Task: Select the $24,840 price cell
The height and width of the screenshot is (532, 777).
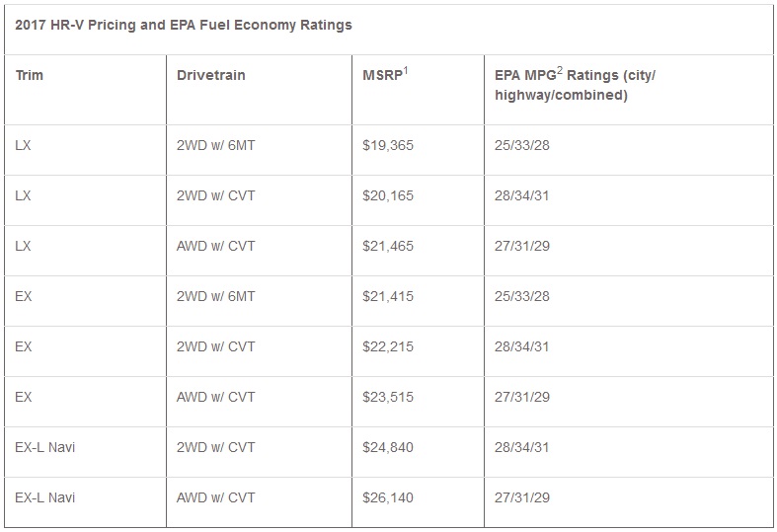Action: (x=388, y=447)
